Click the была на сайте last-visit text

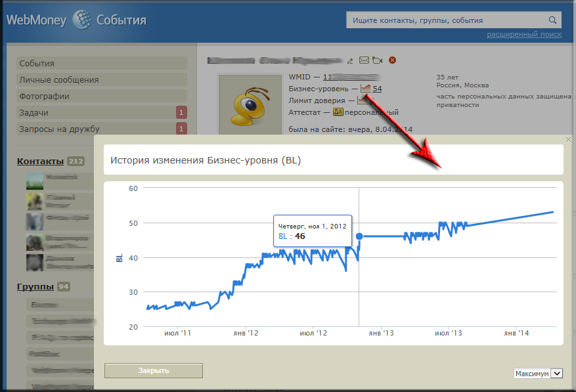(x=351, y=129)
